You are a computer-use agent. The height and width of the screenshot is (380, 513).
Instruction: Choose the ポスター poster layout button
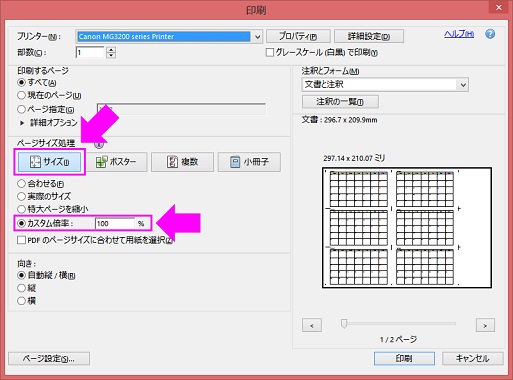[x=116, y=162]
